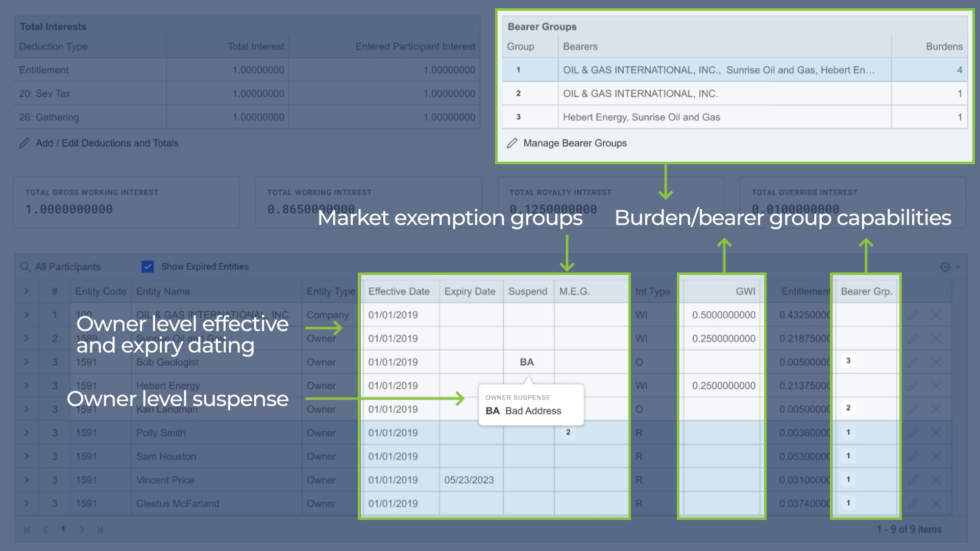
Task: Sort by Suspend column header
Action: (x=529, y=291)
